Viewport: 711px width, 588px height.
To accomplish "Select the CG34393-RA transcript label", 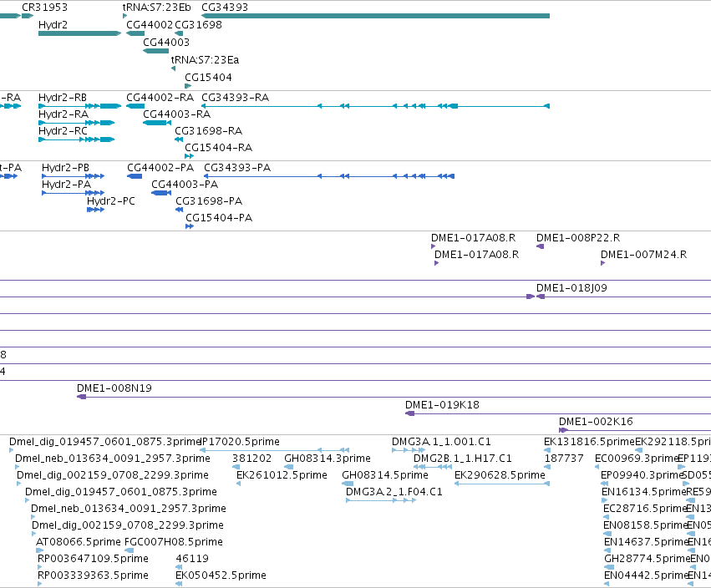I will (x=236, y=98).
